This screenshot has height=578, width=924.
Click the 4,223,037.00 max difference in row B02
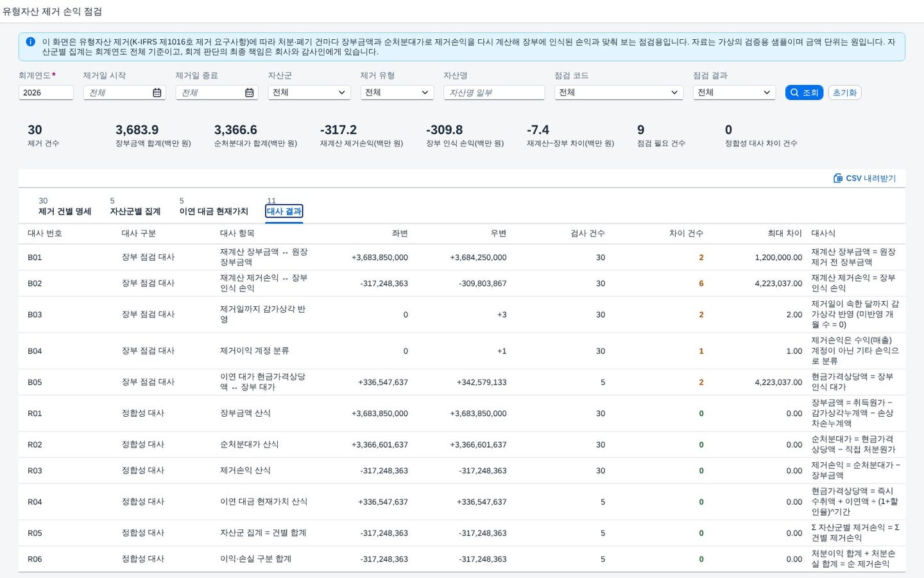(x=778, y=283)
